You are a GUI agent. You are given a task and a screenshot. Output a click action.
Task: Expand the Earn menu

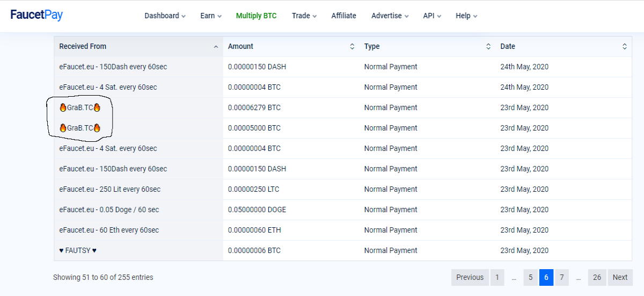click(x=211, y=16)
